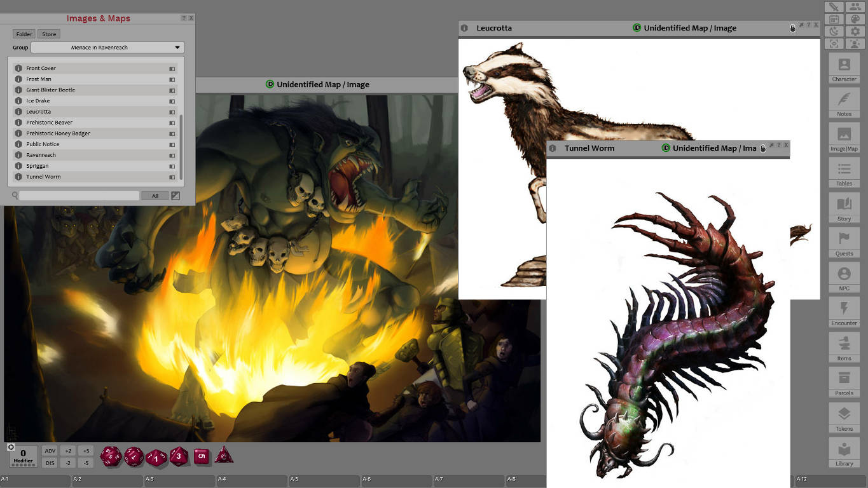868x488 pixels.
Task: Switch to the Store tab
Action: (x=49, y=34)
